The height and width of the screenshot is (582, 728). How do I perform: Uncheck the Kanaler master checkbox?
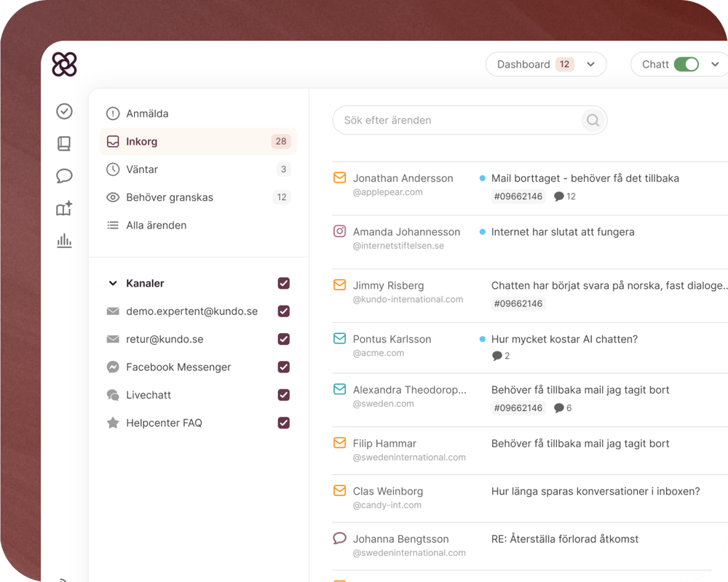[x=284, y=284]
